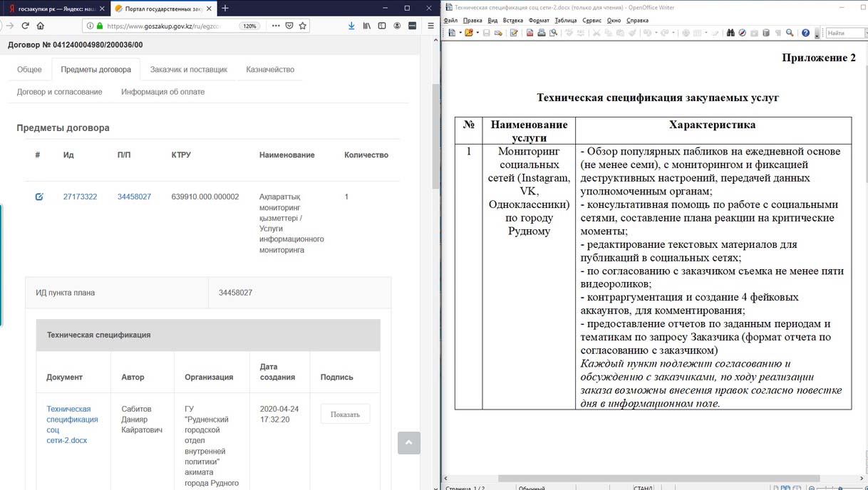The image size is (868, 490).
Task: Click Writer zoom slider handle
Action: [x=841, y=488]
